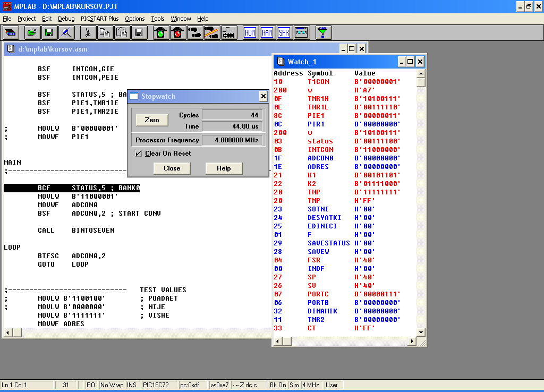Open the SFR special function registers icon
Viewport: 544px width, 392px height.
pos(284,33)
